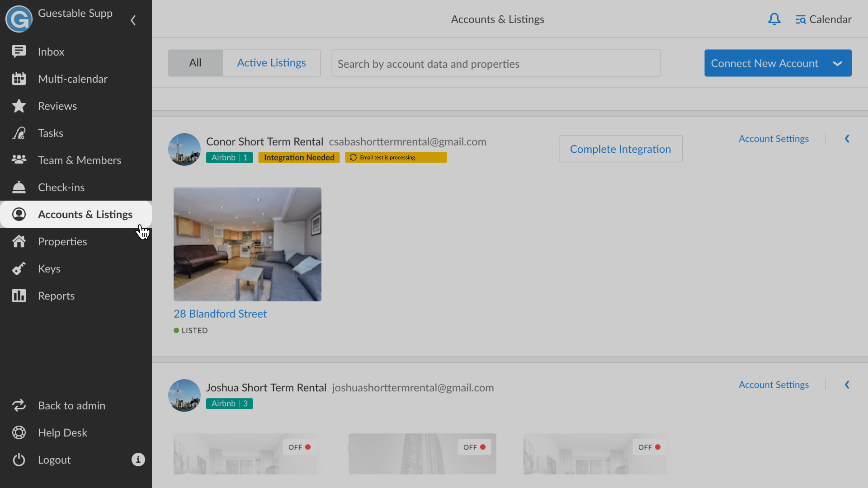Open Reports via the chart icon
The image size is (868, 488).
(x=19, y=296)
